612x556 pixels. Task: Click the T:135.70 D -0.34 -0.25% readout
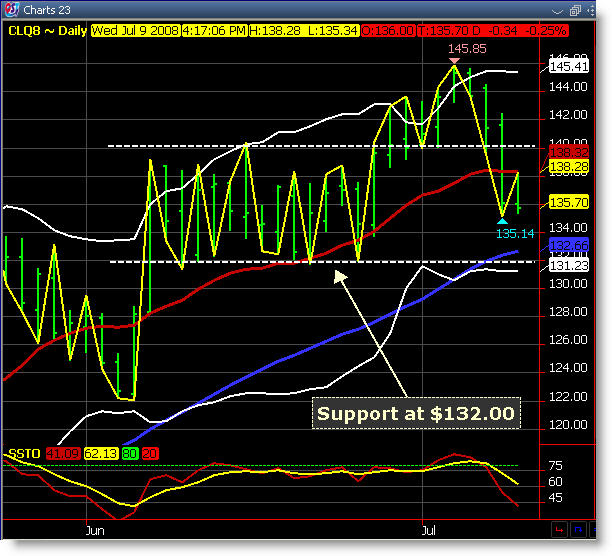tap(492, 30)
